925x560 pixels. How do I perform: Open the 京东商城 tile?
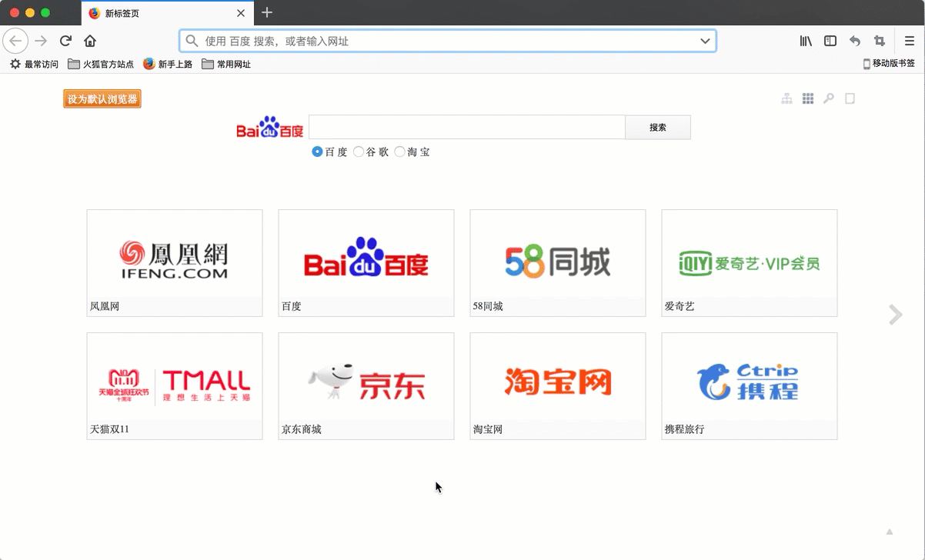366,386
